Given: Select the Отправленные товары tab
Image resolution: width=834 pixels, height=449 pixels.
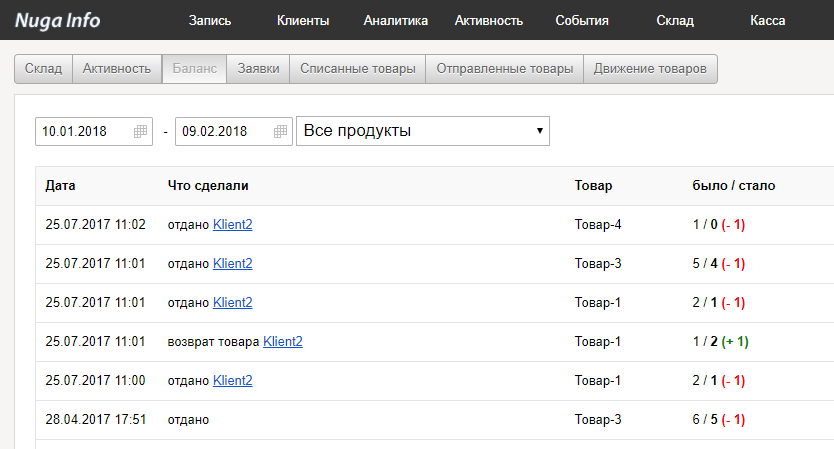Looking at the screenshot, I should click(x=504, y=68).
